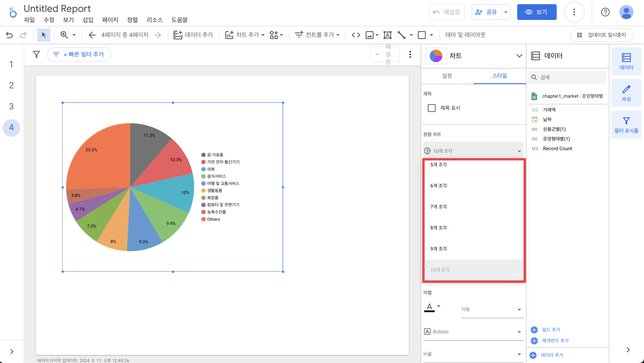Choose 7개 조각 from the slice list
Viewport: 644px width, 363px height.
point(438,207)
